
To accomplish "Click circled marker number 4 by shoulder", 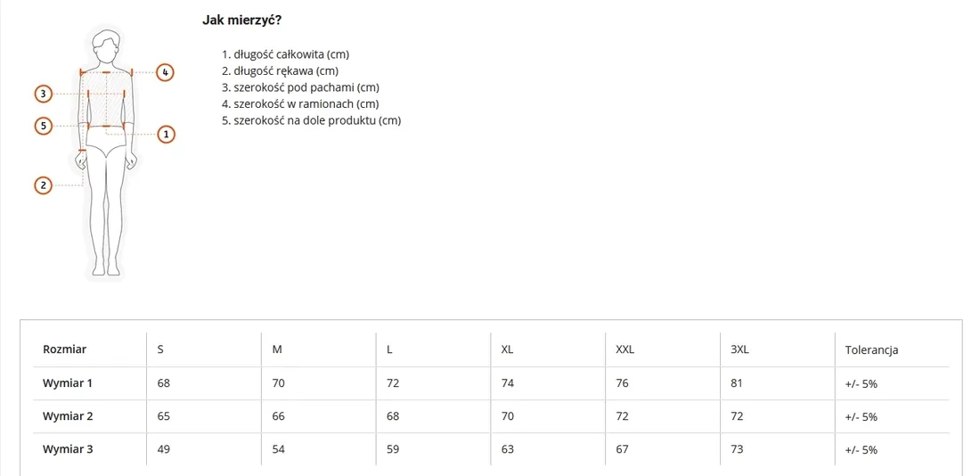I will pos(165,72).
